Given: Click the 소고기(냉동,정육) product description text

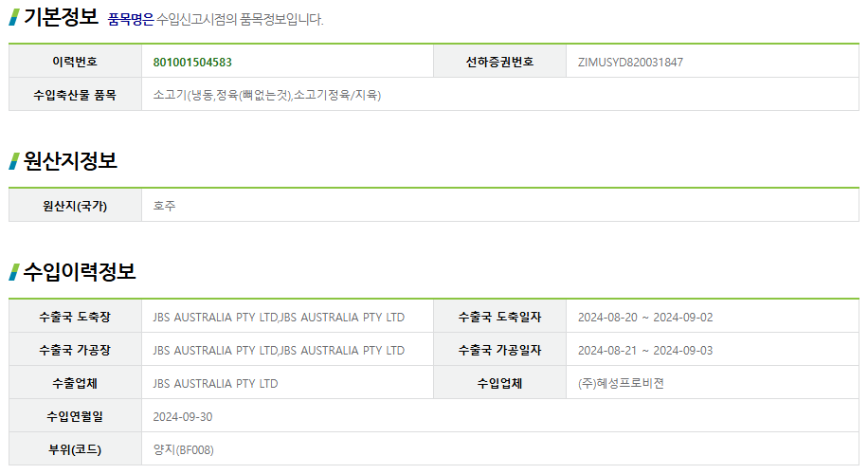Looking at the screenshot, I should coord(267,95).
